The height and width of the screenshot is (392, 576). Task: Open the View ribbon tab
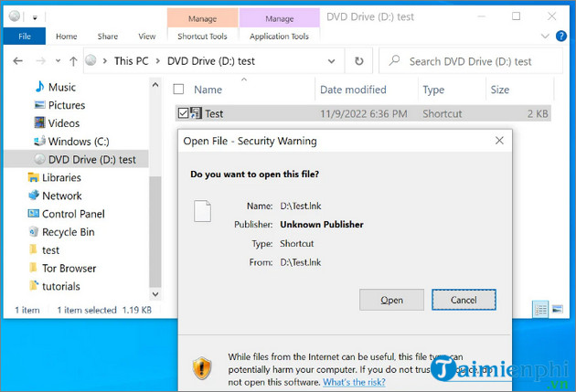coord(147,37)
